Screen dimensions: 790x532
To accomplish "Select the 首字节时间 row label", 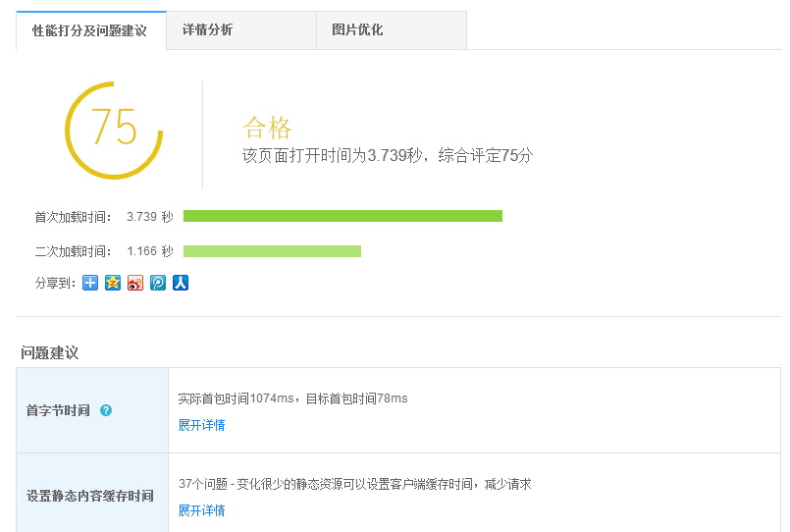I will point(58,410).
